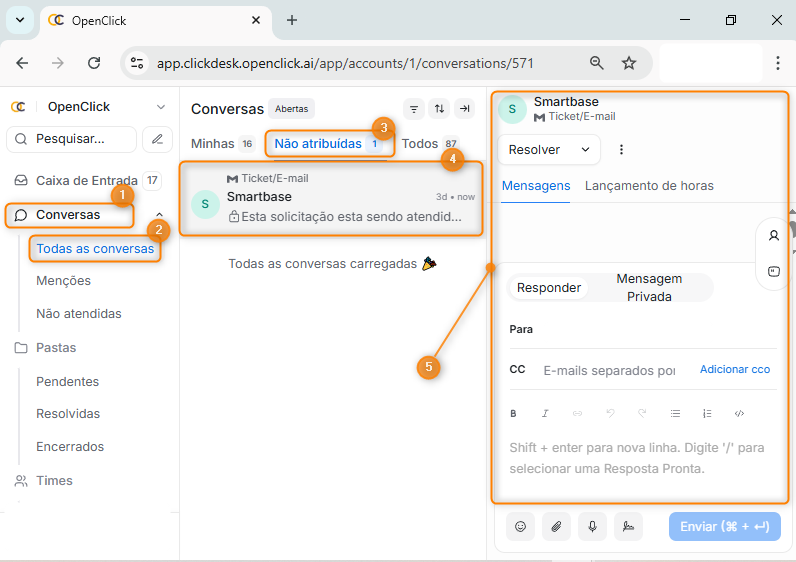Open the contact details person icon
This screenshot has width=796, height=562.
pos(773,236)
